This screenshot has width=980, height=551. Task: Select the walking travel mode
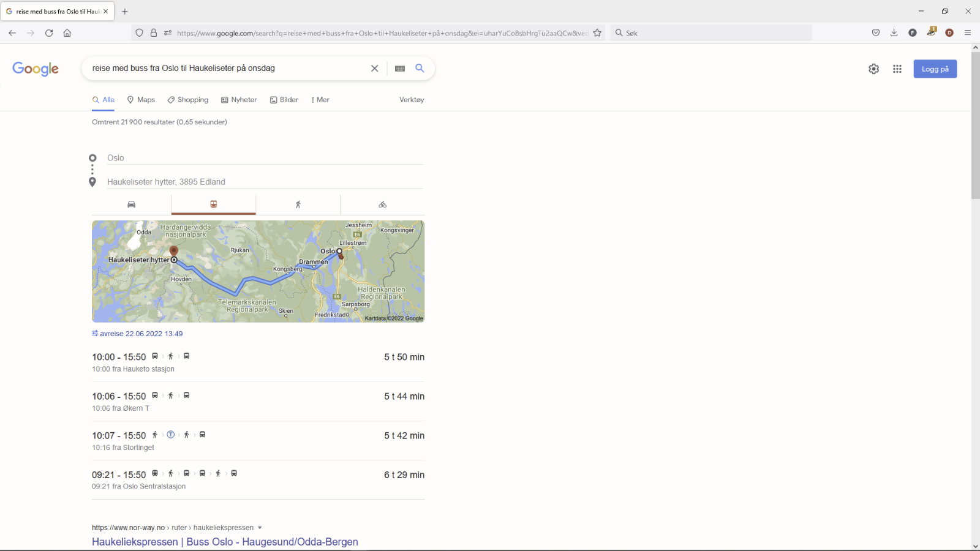click(298, 204)
